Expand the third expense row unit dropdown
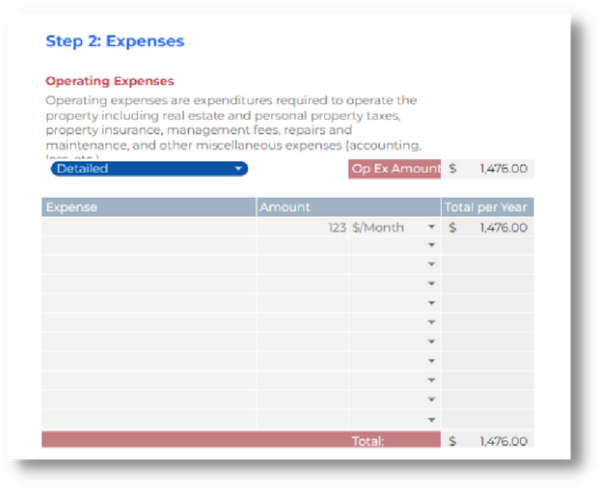The width and height of the screenshot is (600, 490). tap(431, 265)
